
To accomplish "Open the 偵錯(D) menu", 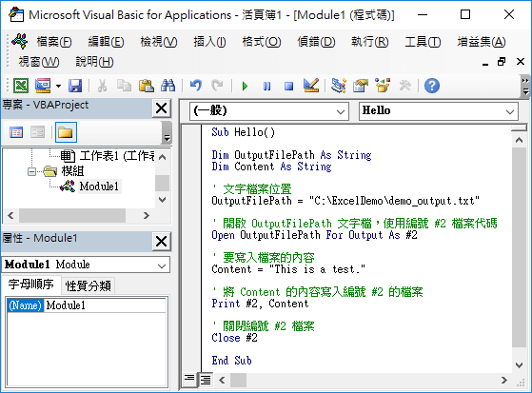I will [316, 42].
